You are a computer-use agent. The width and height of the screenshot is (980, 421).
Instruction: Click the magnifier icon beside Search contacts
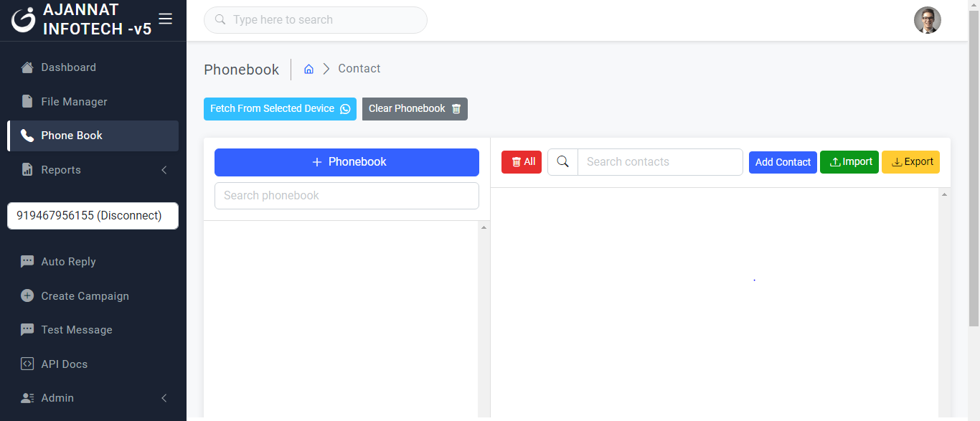click(x=562, y=162)
